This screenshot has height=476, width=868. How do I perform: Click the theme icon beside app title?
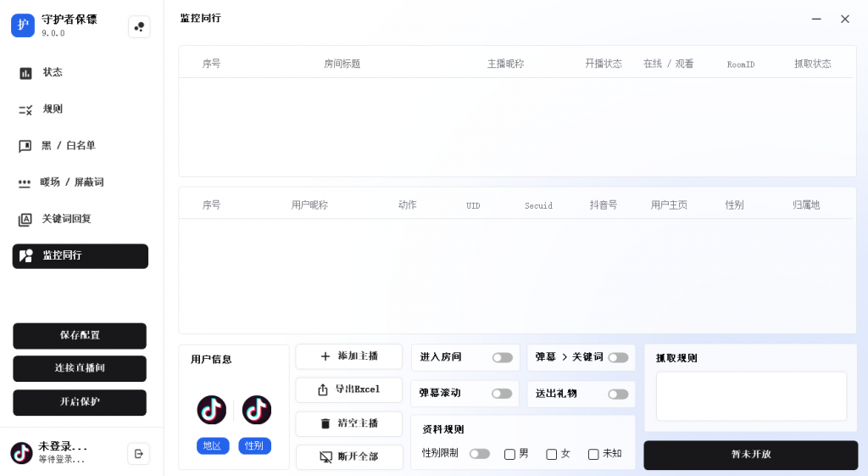139,27
